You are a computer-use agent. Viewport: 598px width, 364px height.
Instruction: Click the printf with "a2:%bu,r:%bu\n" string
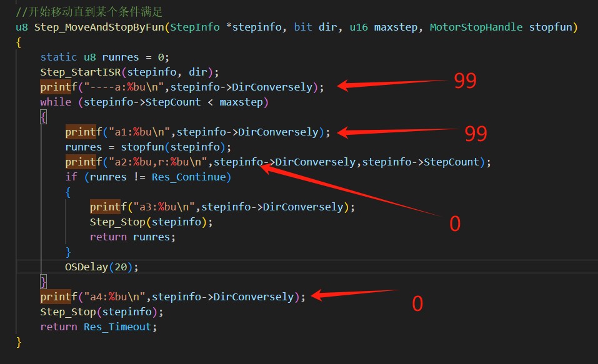[278, 162]
